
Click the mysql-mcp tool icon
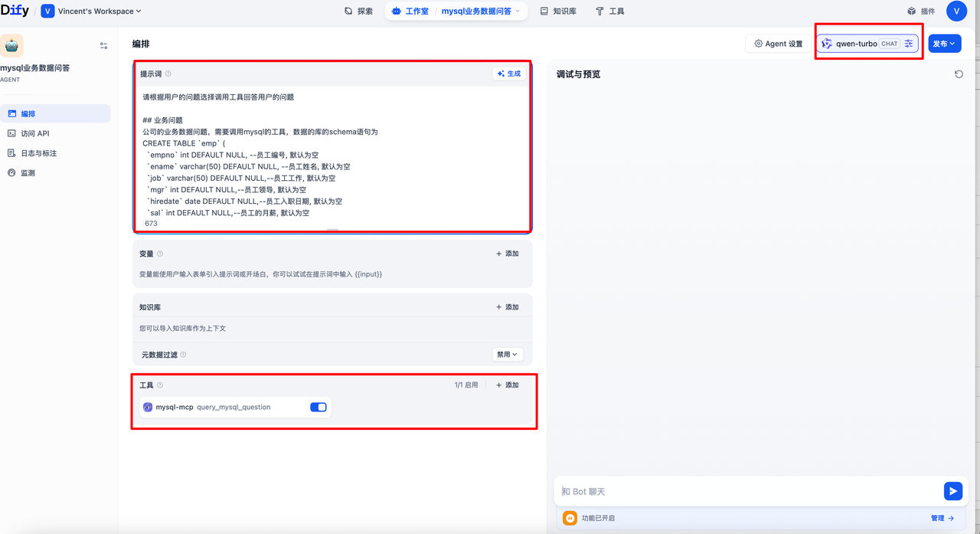[x=148, y=407]
